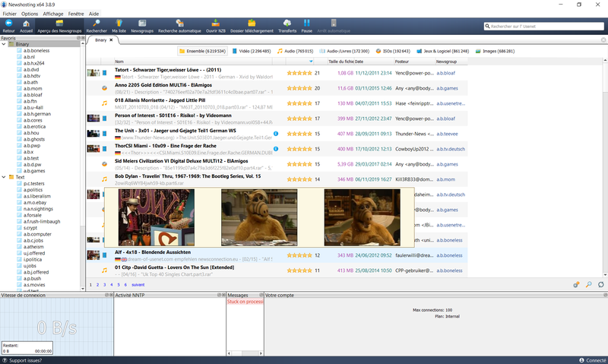The image size is (608, 364).
Task: Click sort arrow in rating column header
Action: [x=311, y=62]
